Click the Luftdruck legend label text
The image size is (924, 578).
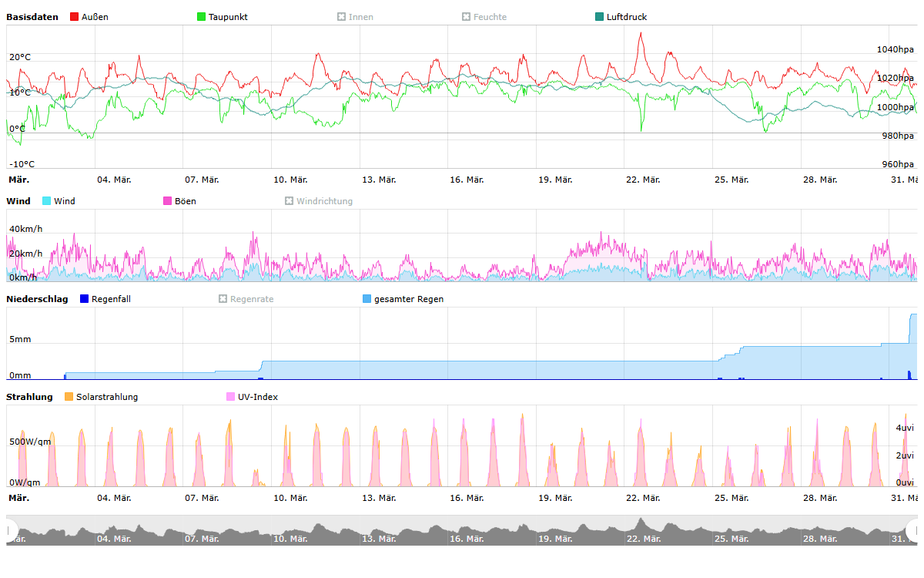point(626,17)
